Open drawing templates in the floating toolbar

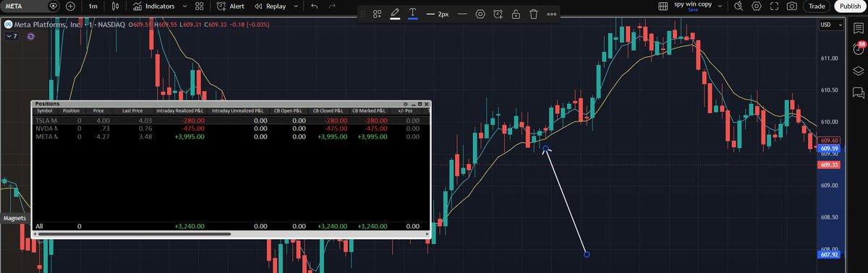(377, 14)
